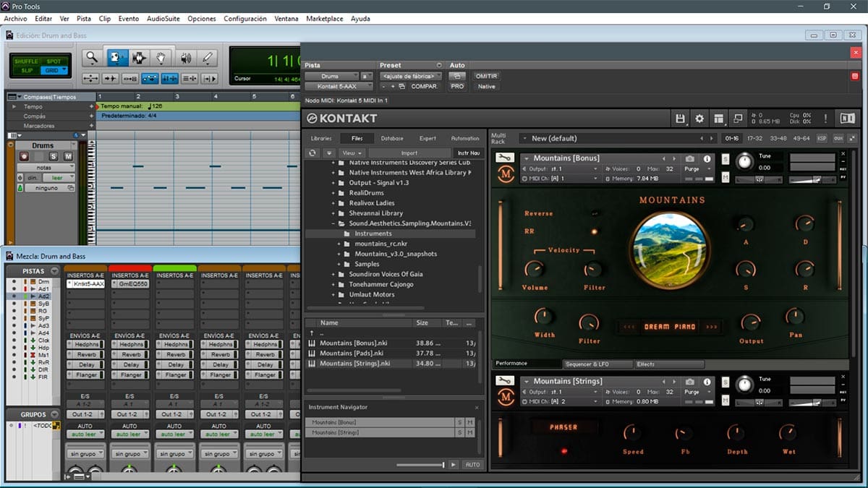Screen dimensions: 868x488
Task: Toggle the RR LED switch
Action: coord(595,231)
